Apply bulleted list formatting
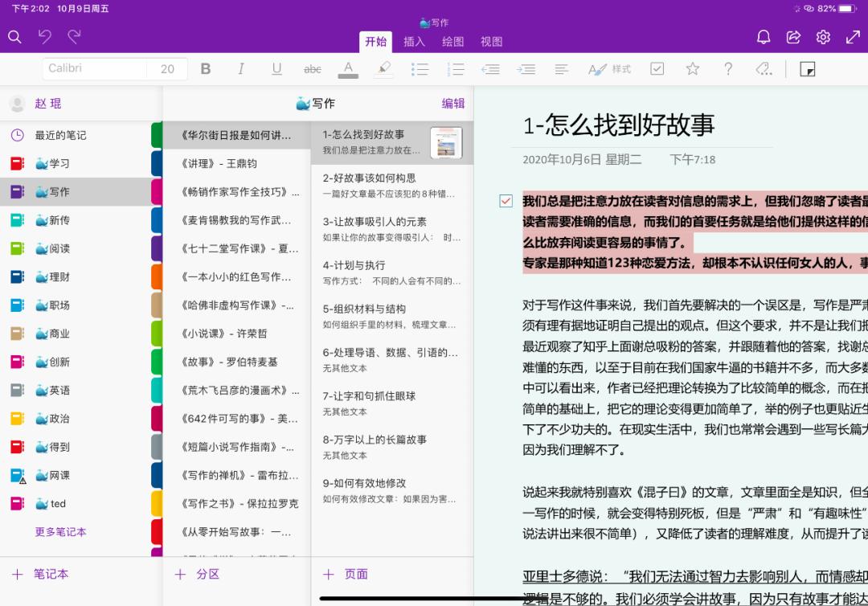 click(x=420, y=69)
